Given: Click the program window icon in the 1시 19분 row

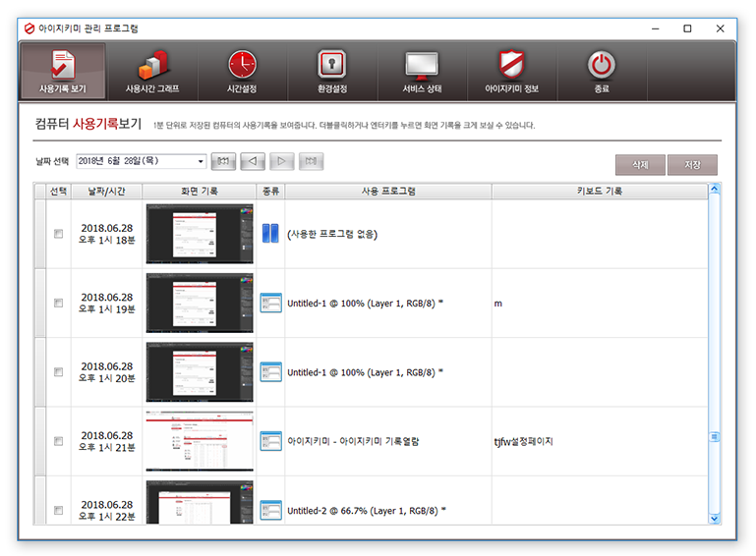Looking at the screenshot, I should click(x=271, y=304).
